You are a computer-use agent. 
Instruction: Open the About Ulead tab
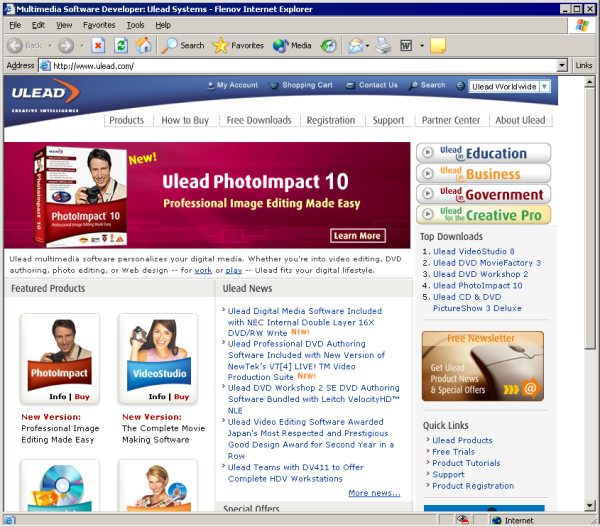[520, 120]
